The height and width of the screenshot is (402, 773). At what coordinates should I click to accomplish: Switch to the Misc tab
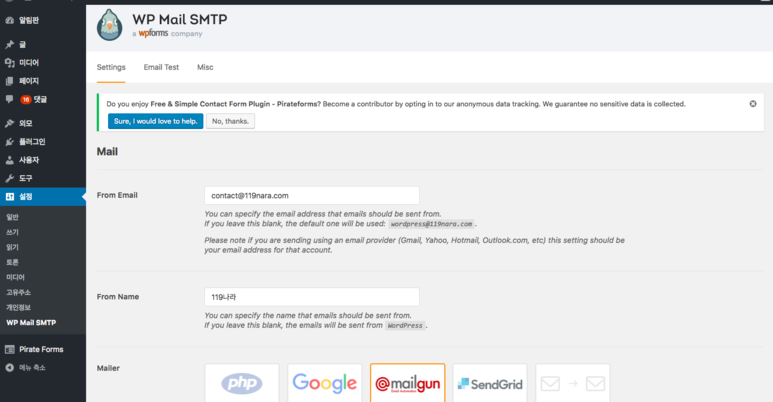tap(205, 67)
